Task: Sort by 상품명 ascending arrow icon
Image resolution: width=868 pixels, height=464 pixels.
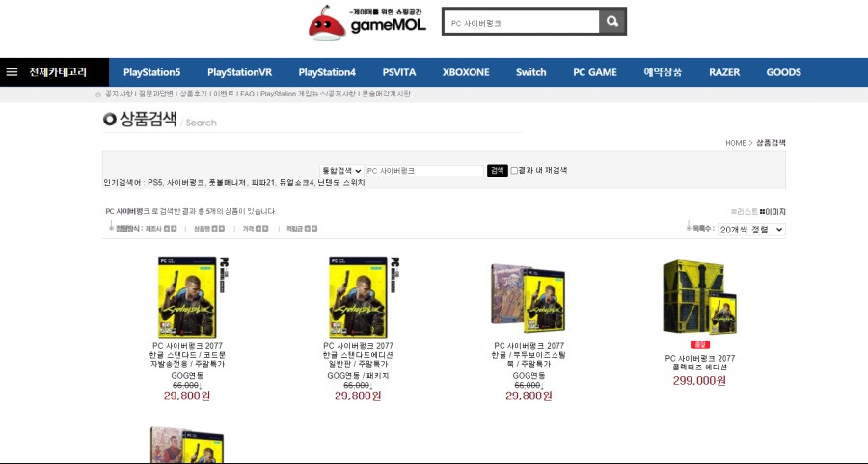Action: (215, 228)
